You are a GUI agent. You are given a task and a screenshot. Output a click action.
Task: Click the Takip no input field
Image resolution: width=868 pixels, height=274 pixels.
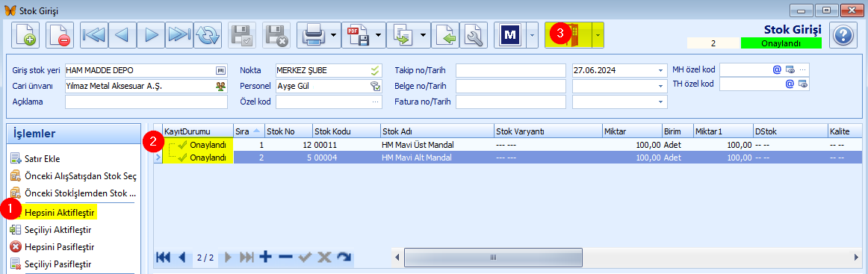[x=510, y=71]
